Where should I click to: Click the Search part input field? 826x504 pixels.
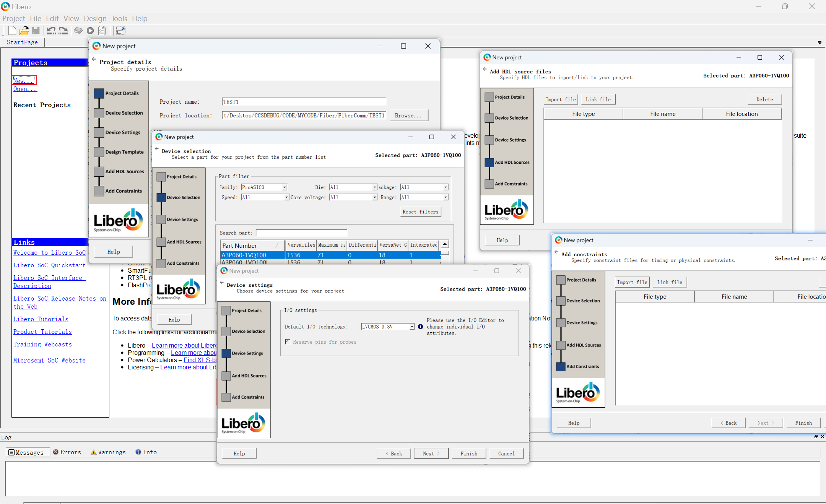tap(301, 233)
